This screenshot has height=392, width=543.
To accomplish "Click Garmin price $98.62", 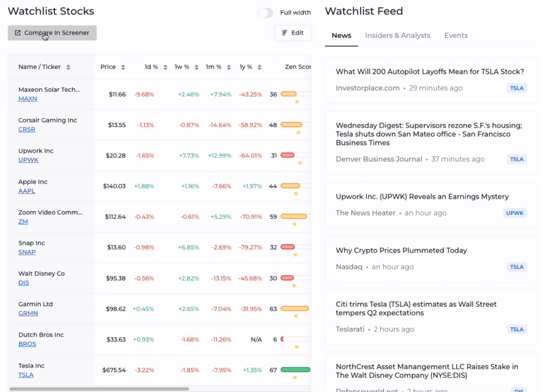I will click(x=116, y=308).
